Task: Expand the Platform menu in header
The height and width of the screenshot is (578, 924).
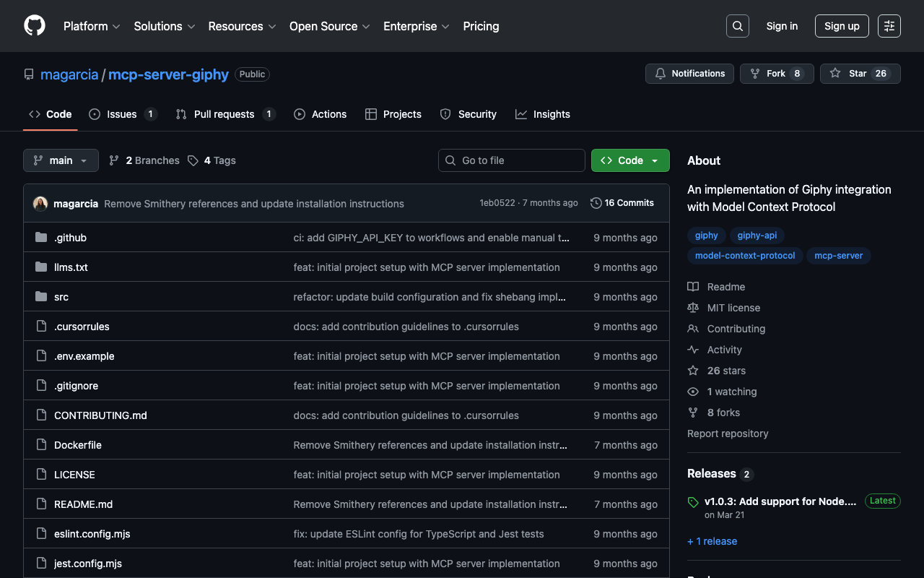Action: (91, 26)
